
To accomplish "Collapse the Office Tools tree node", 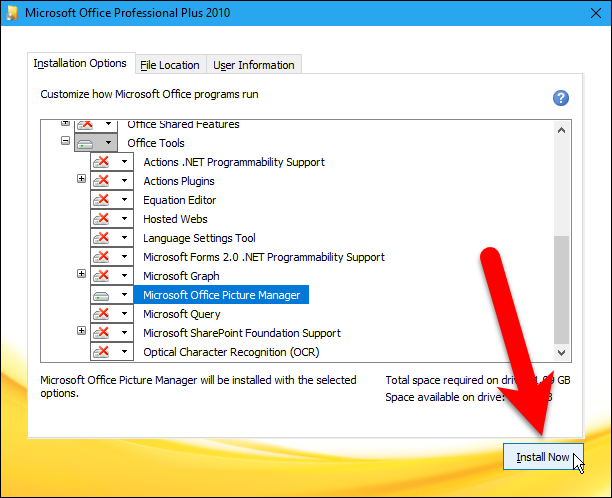I will pos(66,141).
